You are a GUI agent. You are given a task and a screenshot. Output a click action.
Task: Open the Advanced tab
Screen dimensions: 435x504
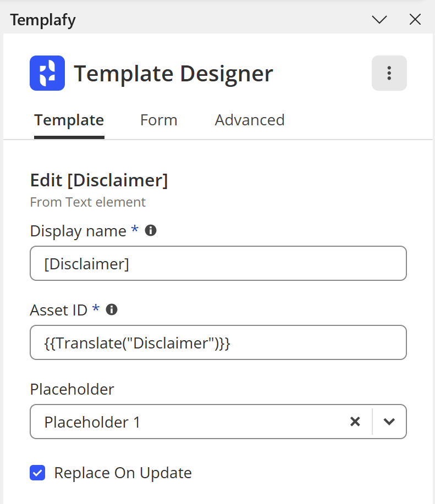(x=250, y=120)
